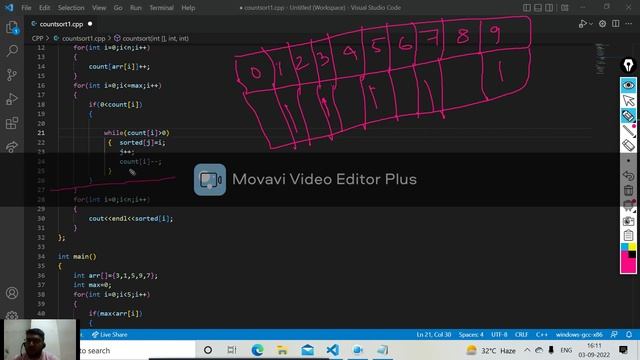
Task: Pick the yellow color swatch
Action: (632, 247)
